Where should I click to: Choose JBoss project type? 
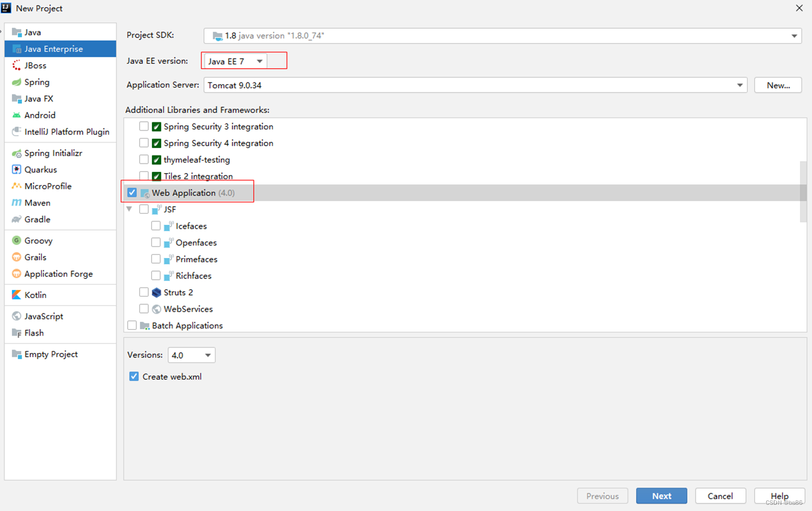point(60,65)
